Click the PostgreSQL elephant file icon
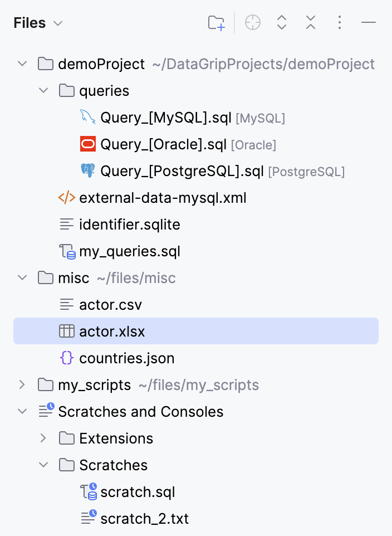Image resolution: width=392 pixels, height=536 pixels. click(88, 171)
